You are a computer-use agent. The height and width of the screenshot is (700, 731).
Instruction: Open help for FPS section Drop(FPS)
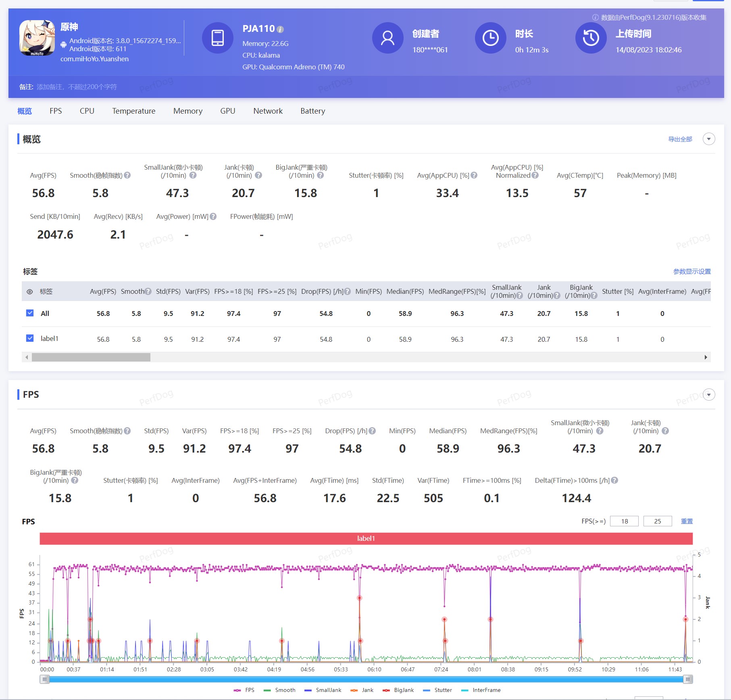pyautogui.click(x=372, y=431)
